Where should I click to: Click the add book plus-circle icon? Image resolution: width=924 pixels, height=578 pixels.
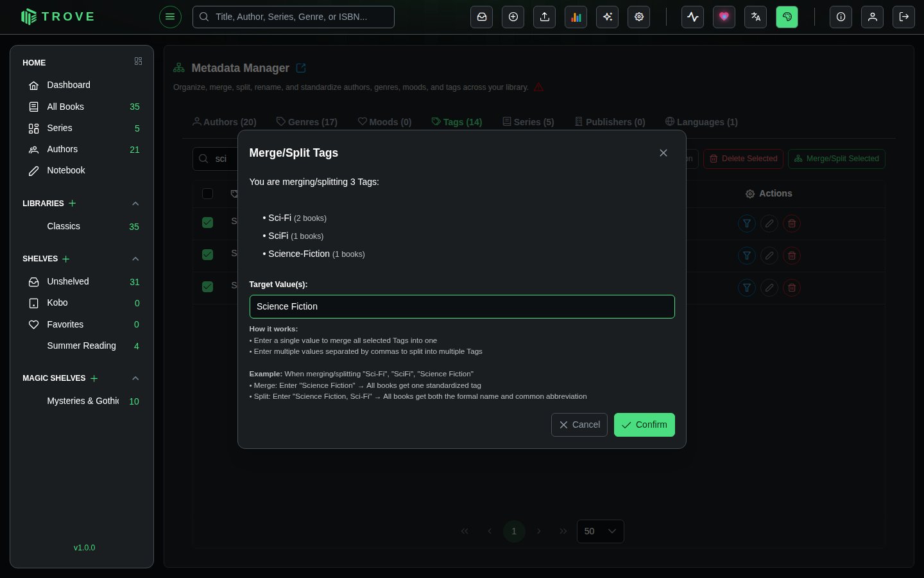(x=513, y=17)
